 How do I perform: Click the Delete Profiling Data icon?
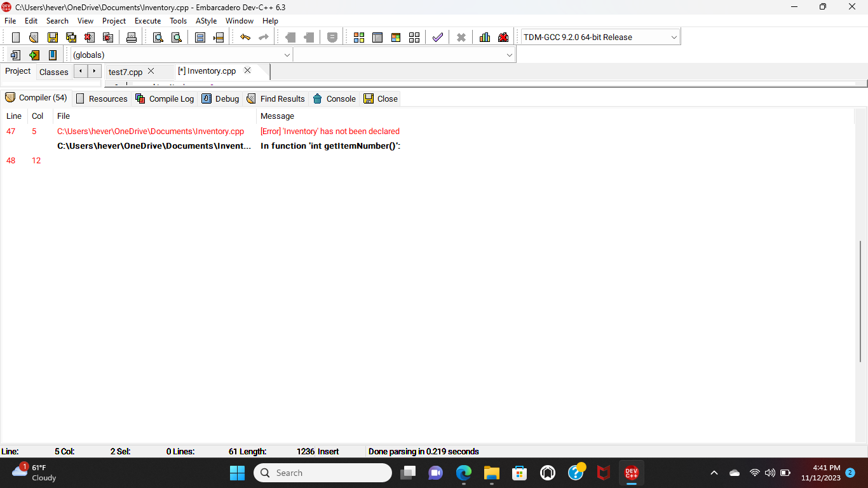(503, 37)
